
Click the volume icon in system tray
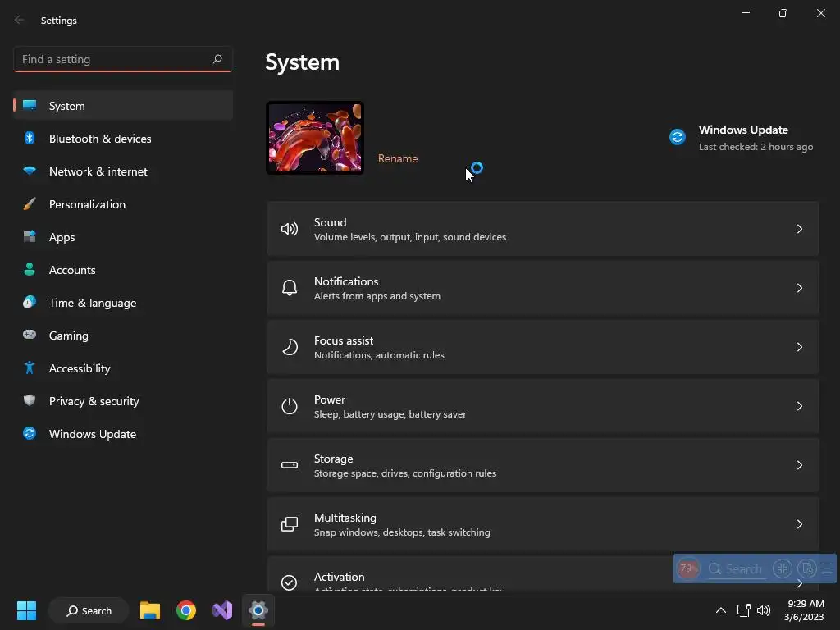[764, 610]
